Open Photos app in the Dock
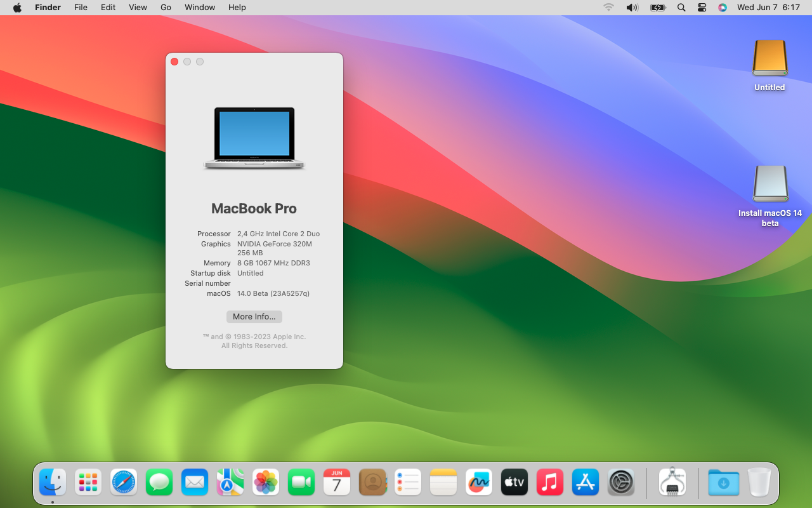Image resolution: width=812 pixels, height=508 pixels. [266, 483]
